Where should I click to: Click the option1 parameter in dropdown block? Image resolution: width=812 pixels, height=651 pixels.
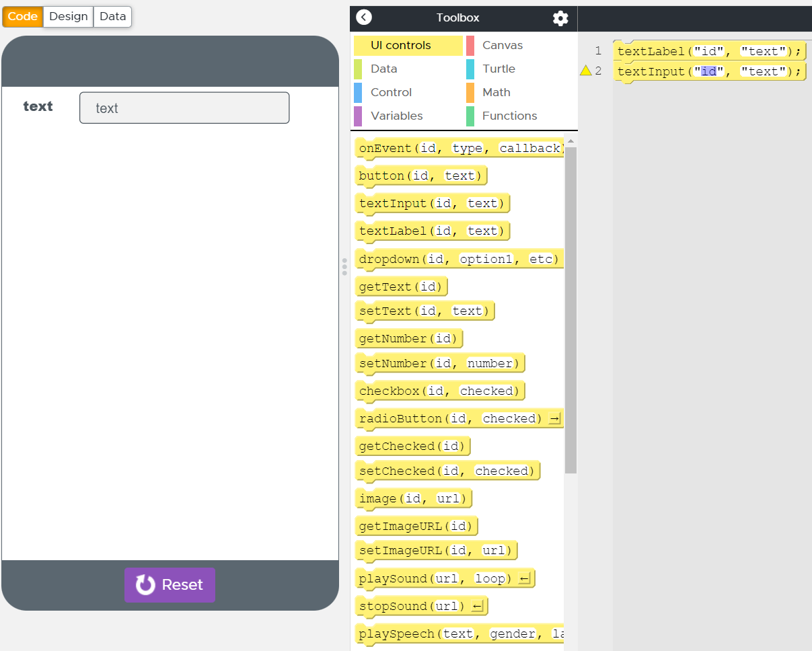pyautogui.click(x=486, y=260)
